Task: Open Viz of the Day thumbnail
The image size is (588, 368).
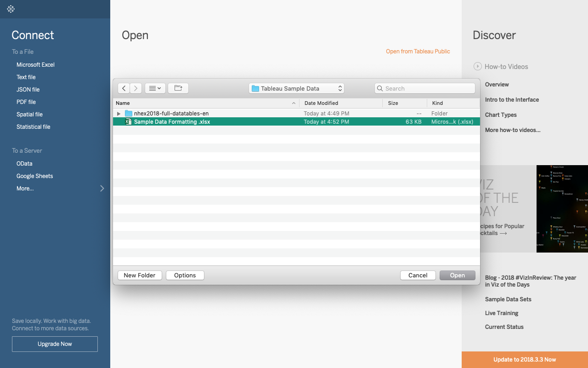Action: [x=562, y=208]
